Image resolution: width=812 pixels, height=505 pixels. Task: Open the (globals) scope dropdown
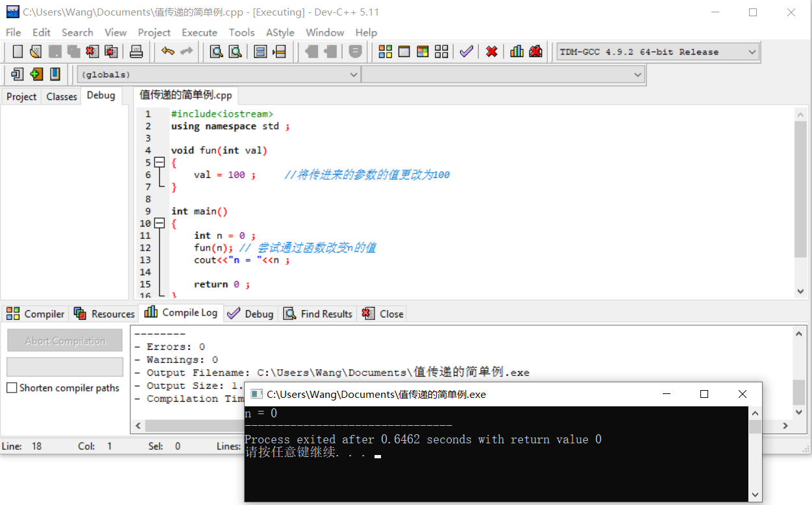pos(354,74)
